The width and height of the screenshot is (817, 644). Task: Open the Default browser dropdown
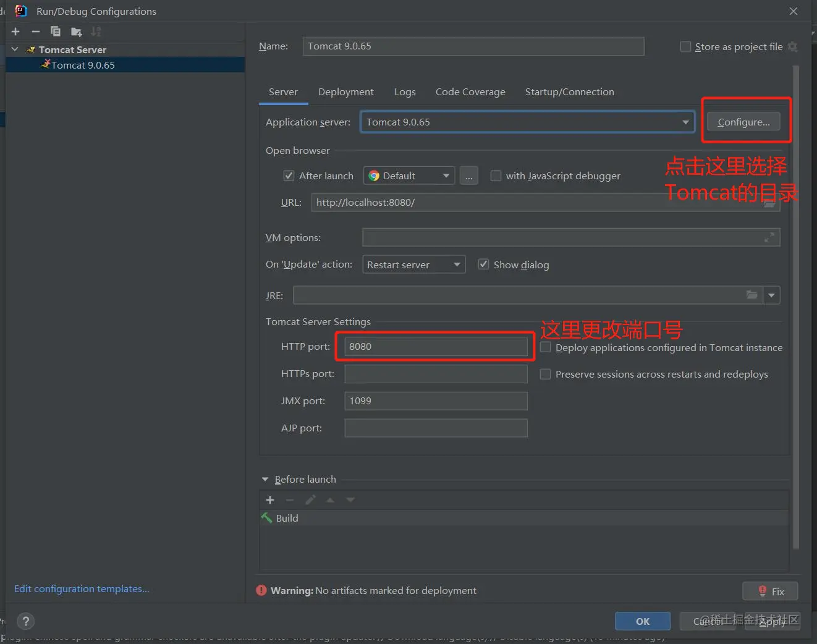coord(408,176)
